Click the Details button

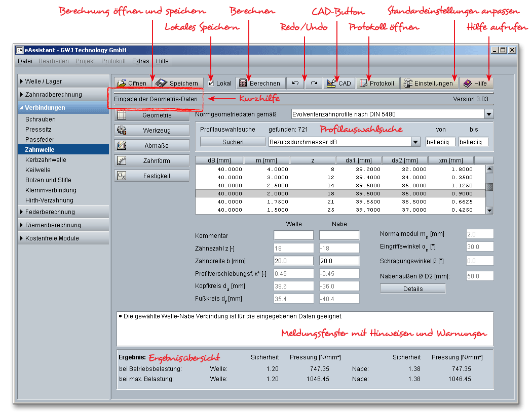pos(412,289)
